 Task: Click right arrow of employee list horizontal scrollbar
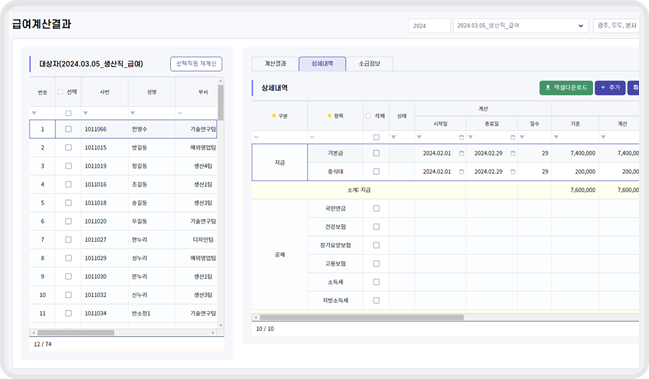point(213,332)
